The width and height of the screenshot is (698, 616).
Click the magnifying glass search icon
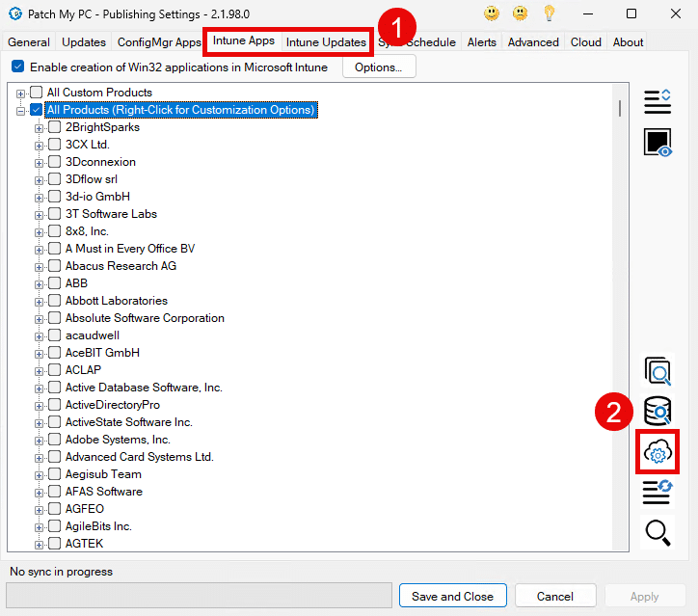pyautogui.click(x=658, y=531)
